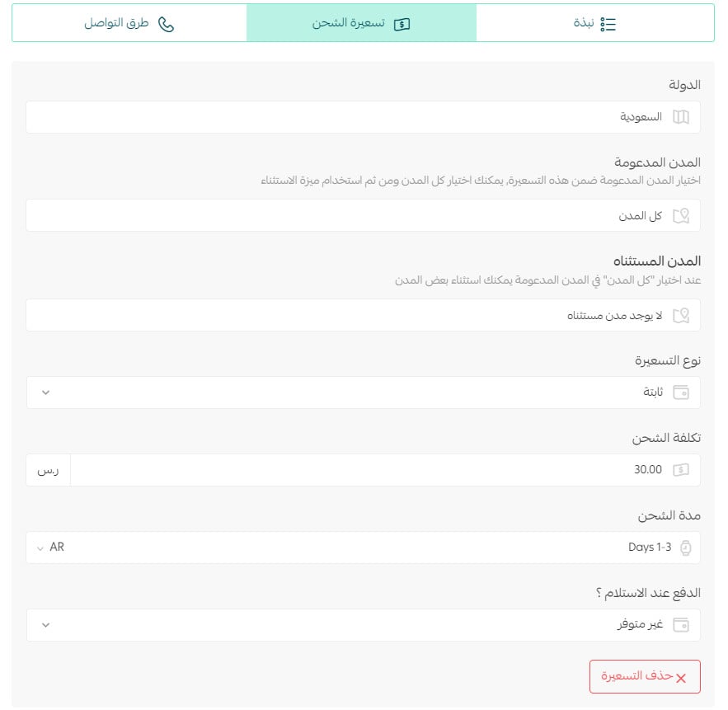Click the list icon beside نبذة
Image resolution: width=728 pixels, height=710 pixels.
click(x=608, y=24)
